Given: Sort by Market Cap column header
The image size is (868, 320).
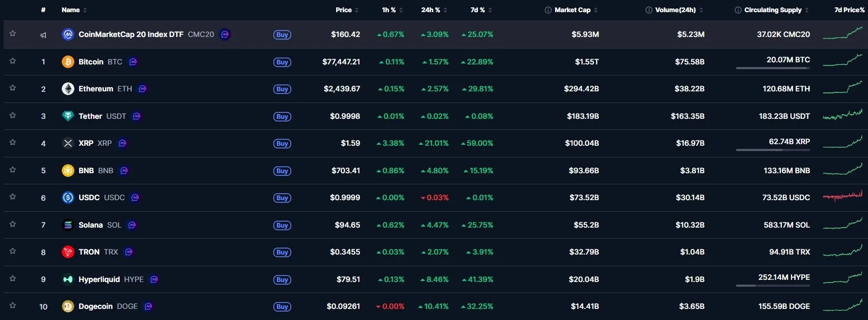Looking at the screenshot, I should point(576,10).
